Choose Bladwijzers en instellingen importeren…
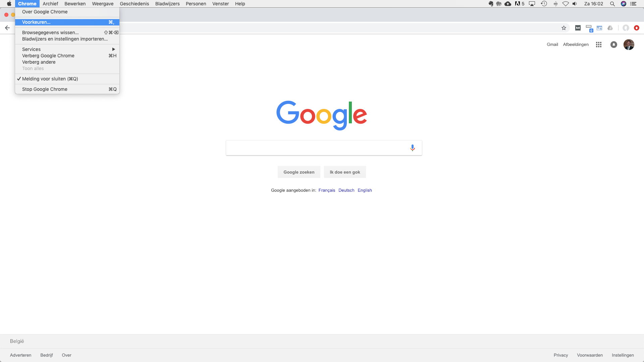Viewport: 644px width, 362px height. pyautogui.click(x=67, y=39)
